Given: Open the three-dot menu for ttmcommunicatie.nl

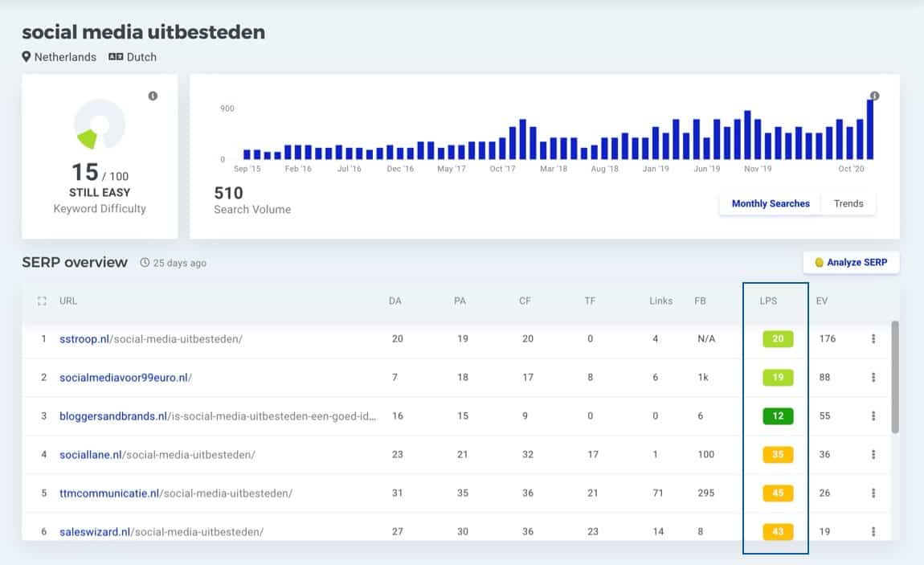Looking at the screenshot, I should point(873,493).
